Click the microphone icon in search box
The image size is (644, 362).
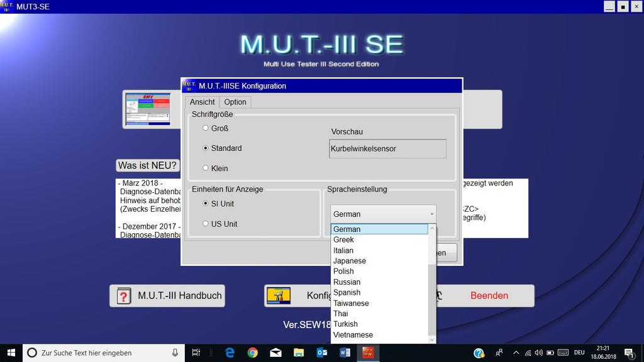click(175, 353)
